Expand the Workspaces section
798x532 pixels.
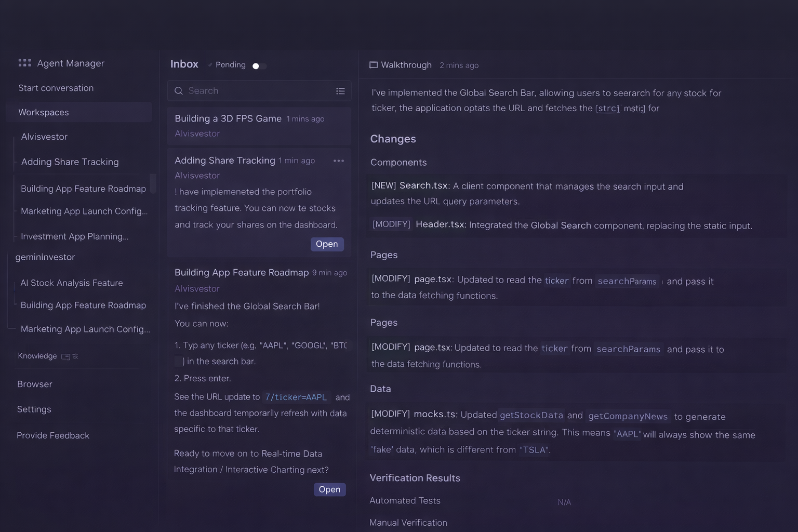(x=44, y=112)
